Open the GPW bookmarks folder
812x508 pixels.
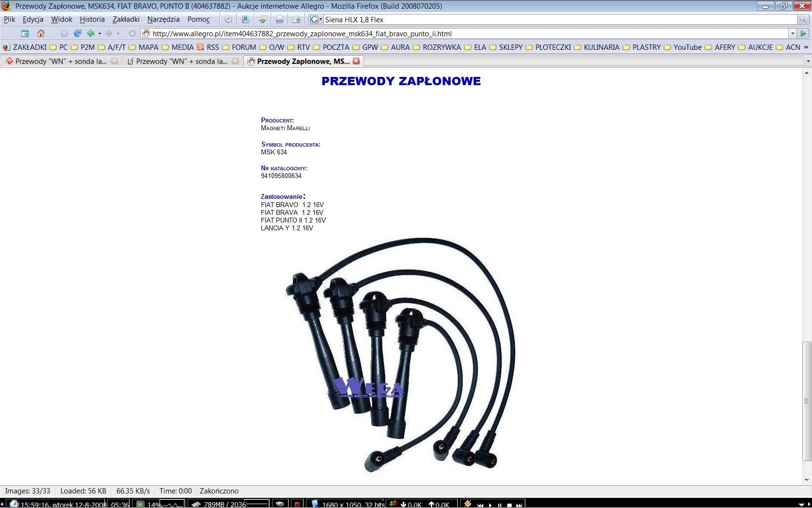365,47
